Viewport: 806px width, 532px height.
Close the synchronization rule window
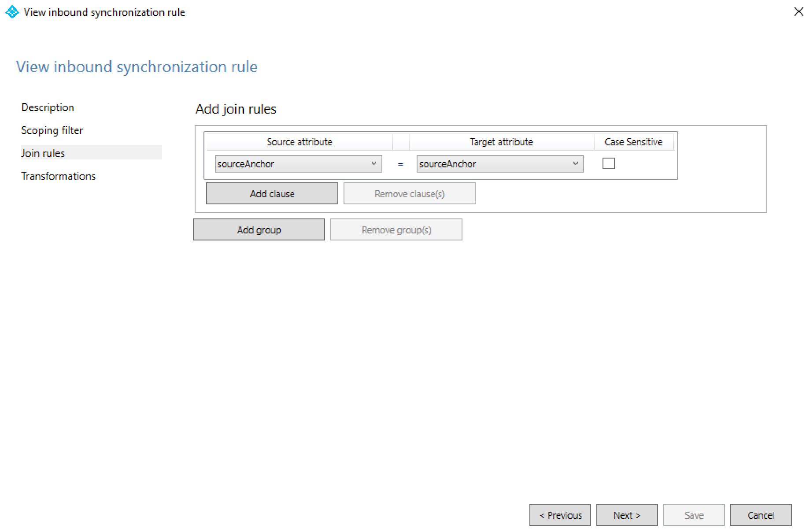[x=798, y=11]
